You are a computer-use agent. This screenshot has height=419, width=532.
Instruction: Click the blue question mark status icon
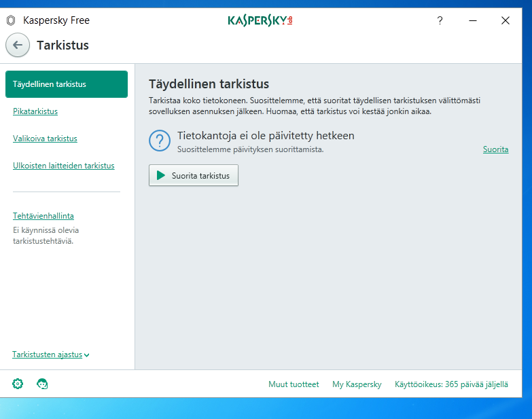tap(160, 141)
